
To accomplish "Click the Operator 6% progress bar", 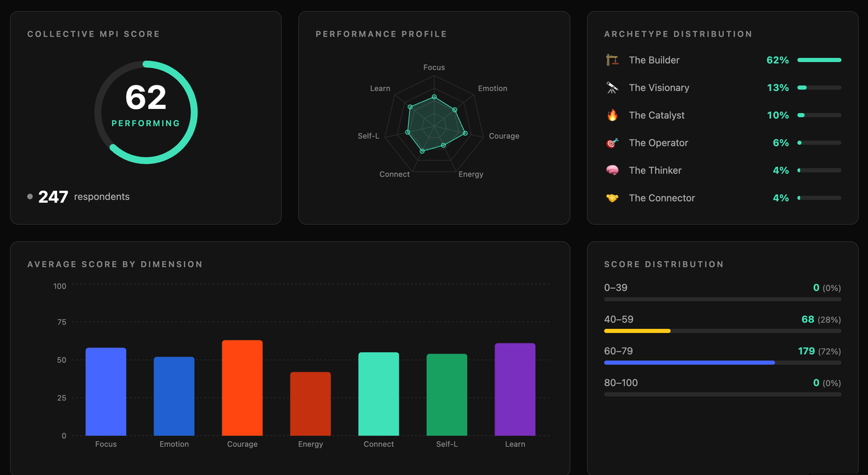I will pos(819,143).
